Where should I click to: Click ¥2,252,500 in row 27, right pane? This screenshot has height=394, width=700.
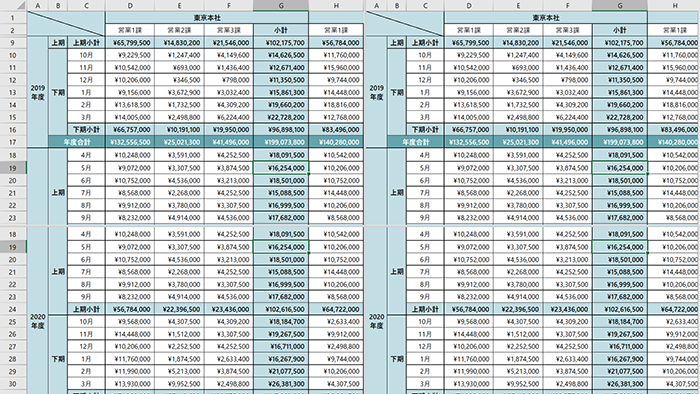[518, 347]
